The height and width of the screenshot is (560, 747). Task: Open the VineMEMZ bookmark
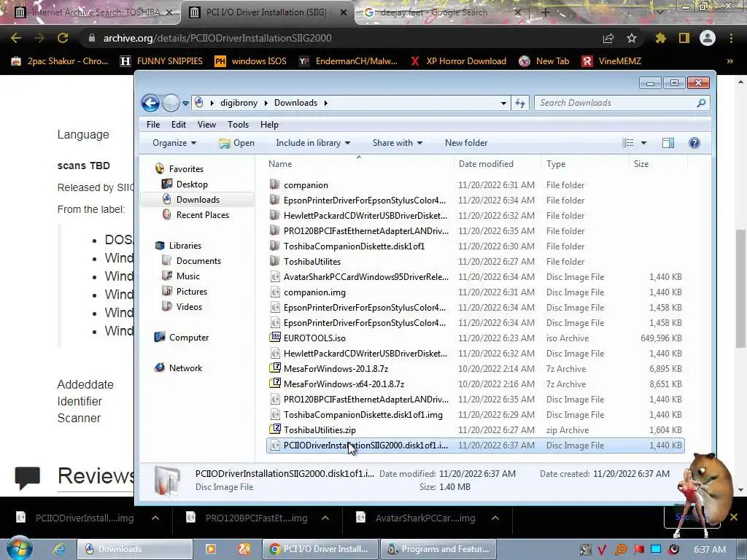[x=612, y=61]
